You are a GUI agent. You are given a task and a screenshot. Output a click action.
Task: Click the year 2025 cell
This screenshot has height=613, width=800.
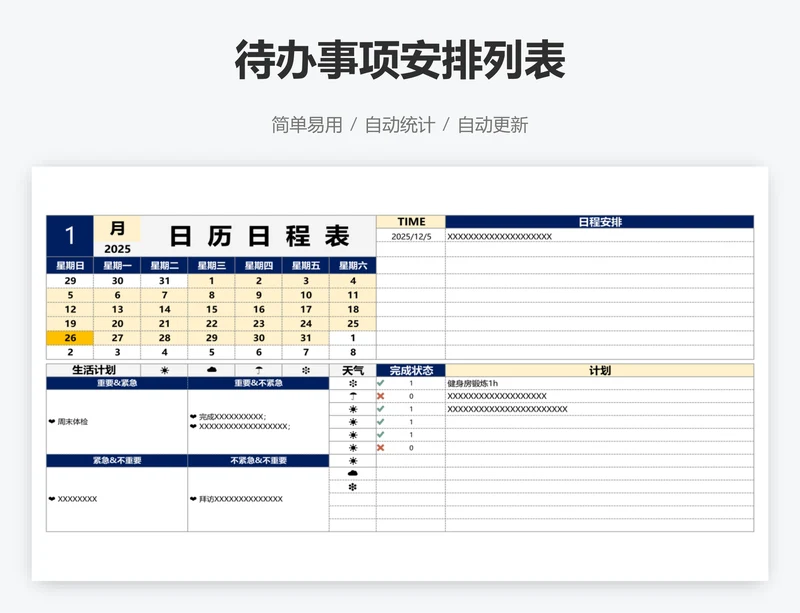(117, 249)
